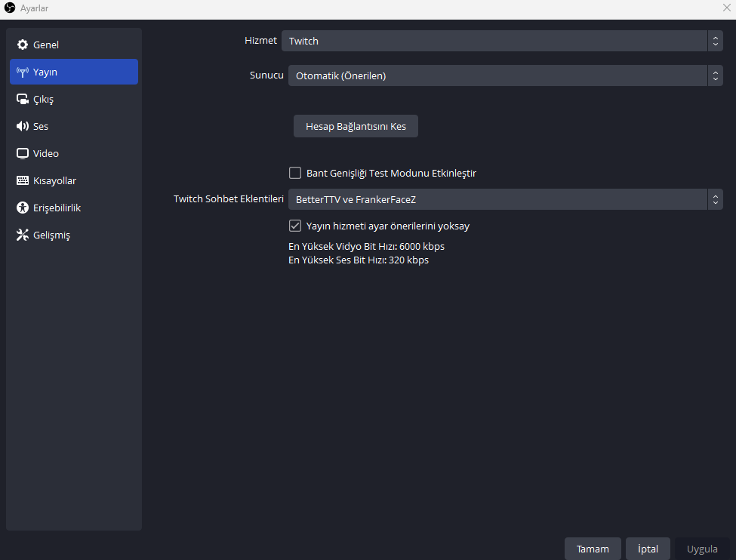Click the Sunucu dropdown arrow stepper
The image size is (736, 560).
(x=715, y=75)
